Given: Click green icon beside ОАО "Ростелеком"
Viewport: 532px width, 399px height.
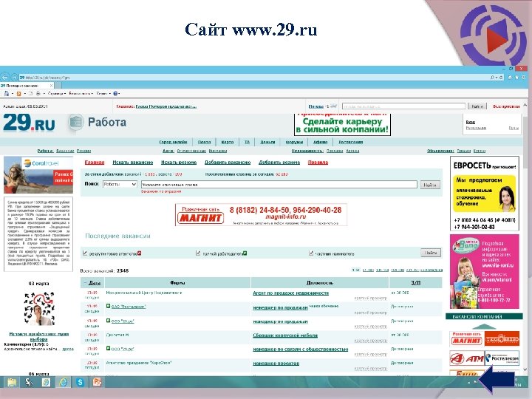Looking at the screenshot, I should pos(108,306).
